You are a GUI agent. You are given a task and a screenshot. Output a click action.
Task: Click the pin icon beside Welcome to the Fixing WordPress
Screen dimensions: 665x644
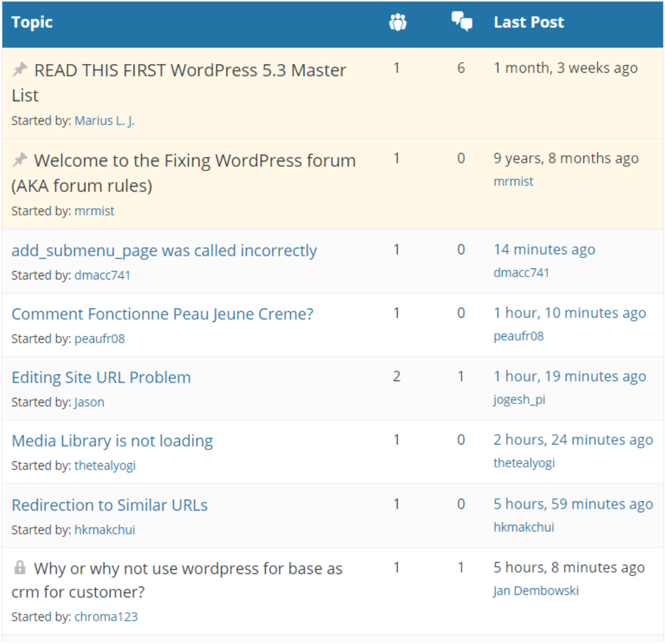pyautogui.click(x=20, y=160)
